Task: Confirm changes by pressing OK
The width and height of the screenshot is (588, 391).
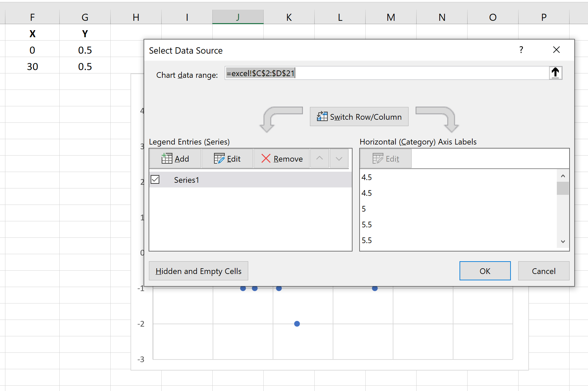Action: (485, 271)
